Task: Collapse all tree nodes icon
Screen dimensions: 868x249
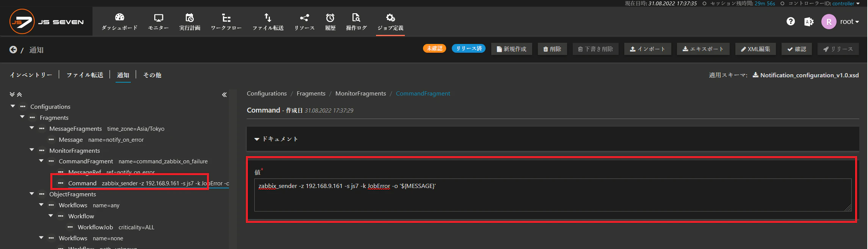Action: point(19,94)
